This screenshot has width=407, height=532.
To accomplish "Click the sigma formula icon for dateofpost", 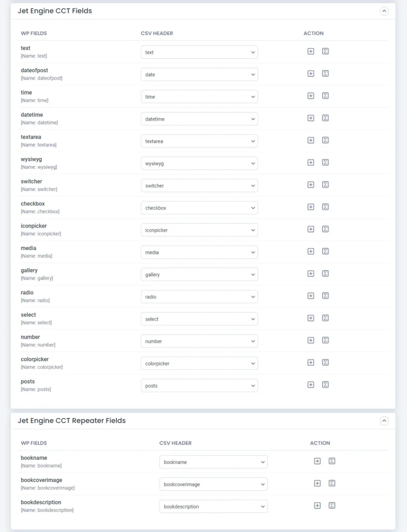I will coord(325,74).
